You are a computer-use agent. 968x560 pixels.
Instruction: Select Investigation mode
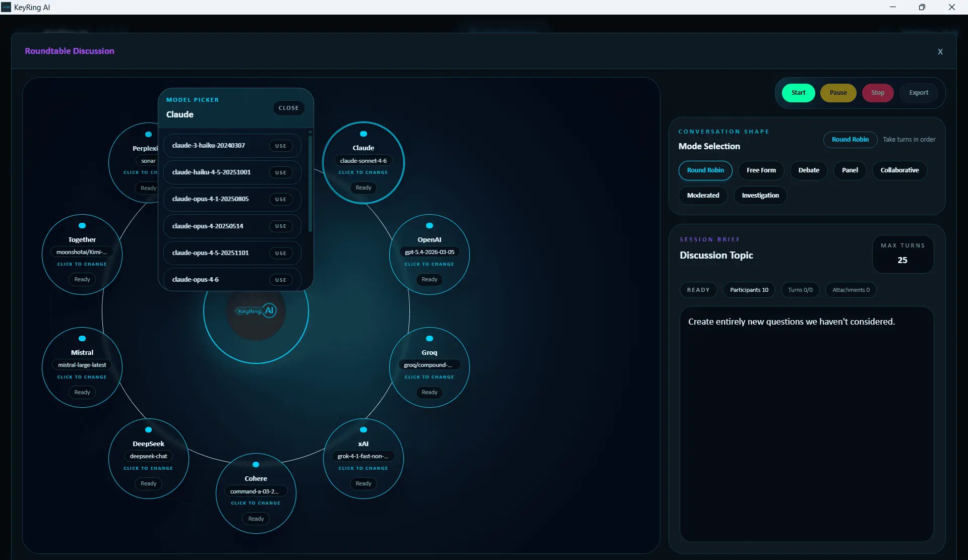pos(760,196)
